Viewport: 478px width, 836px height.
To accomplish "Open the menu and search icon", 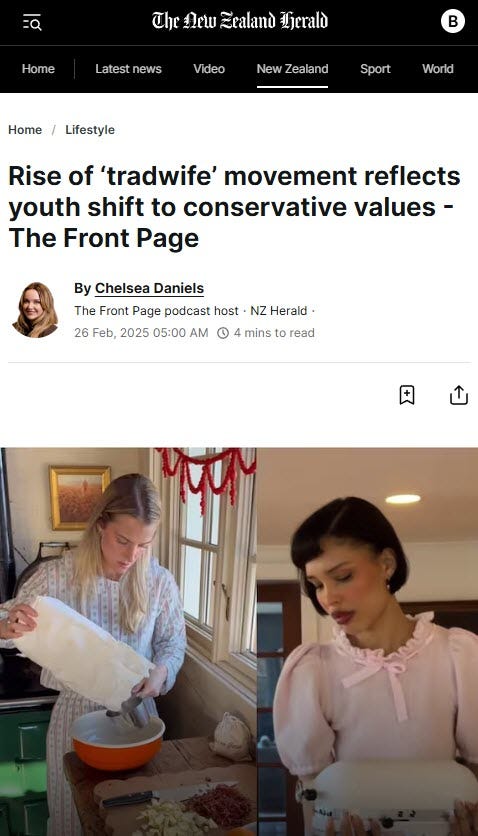I will (32, 22).
